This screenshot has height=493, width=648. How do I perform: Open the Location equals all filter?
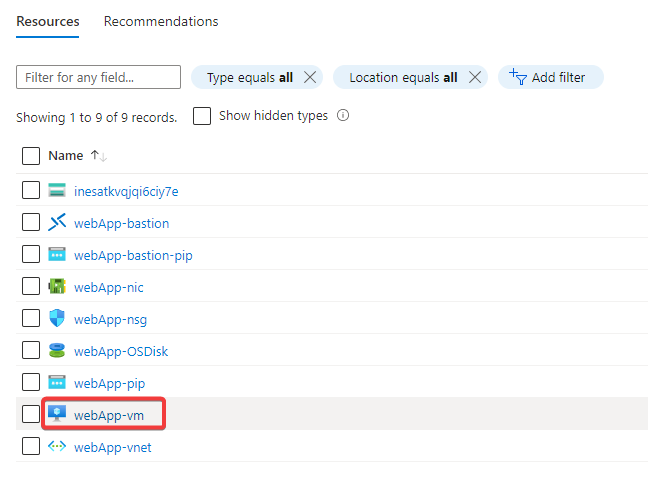(404, 77)
